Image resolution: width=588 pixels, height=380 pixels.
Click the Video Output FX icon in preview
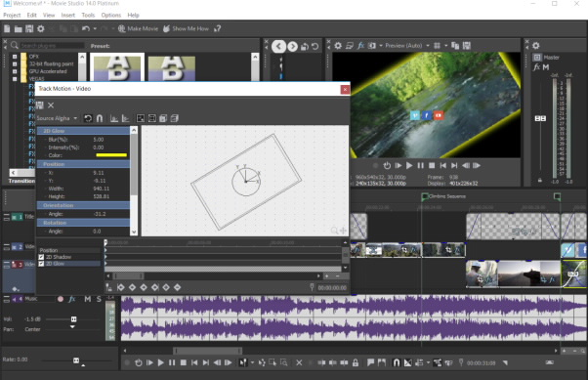pyautogui.click(x=360, y=45)
